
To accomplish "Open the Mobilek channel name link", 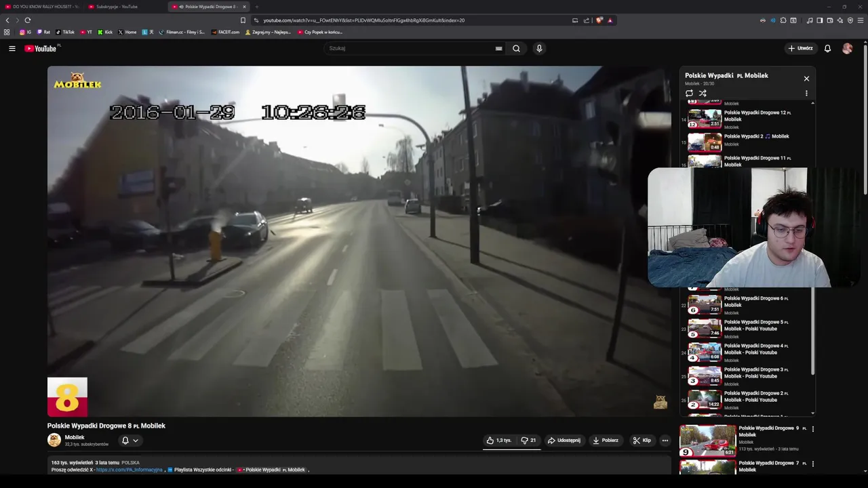I will click(75, 437).
